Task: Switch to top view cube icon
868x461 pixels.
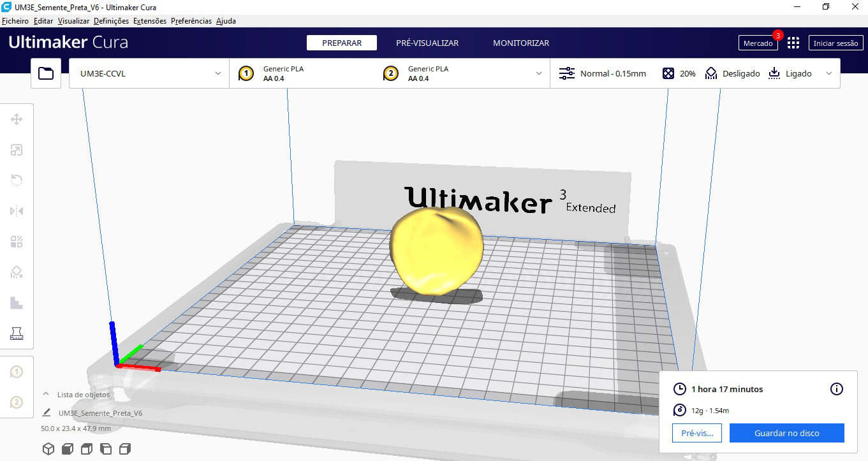Action: tap(87, 449)
